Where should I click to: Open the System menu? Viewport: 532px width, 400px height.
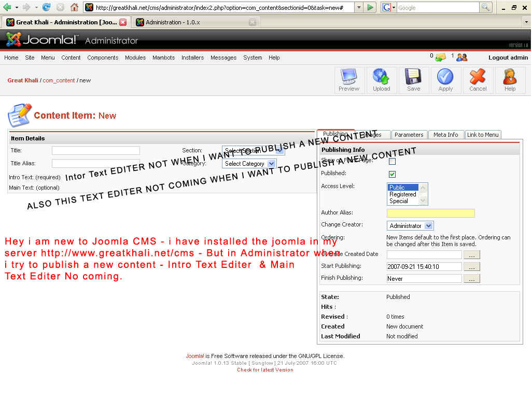(253, 58)
